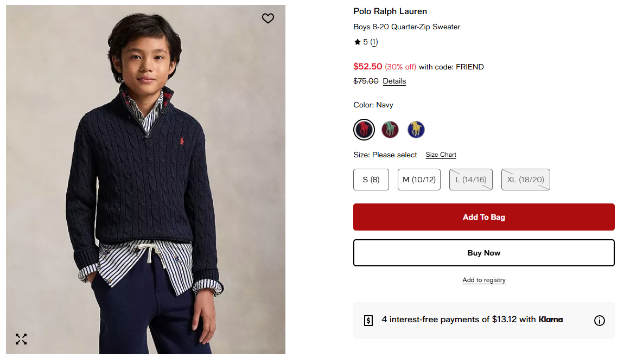Open the Polo Ralph Lauren brand link

[x=390, y=11]
